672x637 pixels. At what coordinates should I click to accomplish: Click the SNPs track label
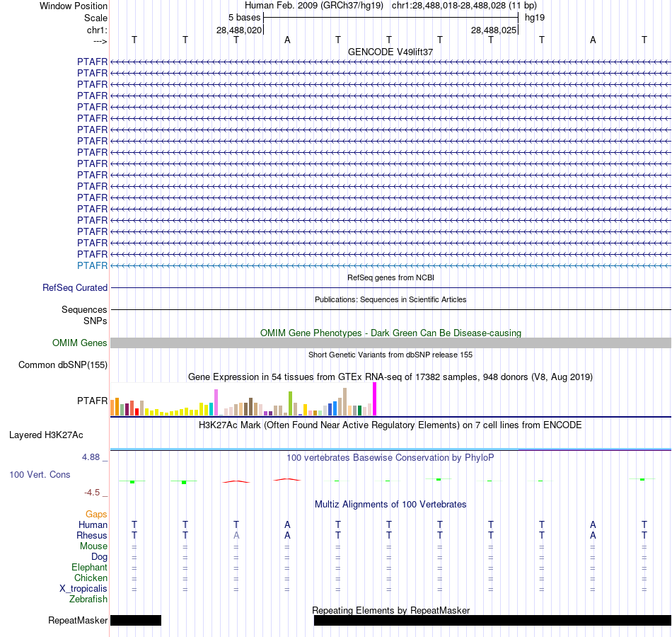tap(95, 321)
